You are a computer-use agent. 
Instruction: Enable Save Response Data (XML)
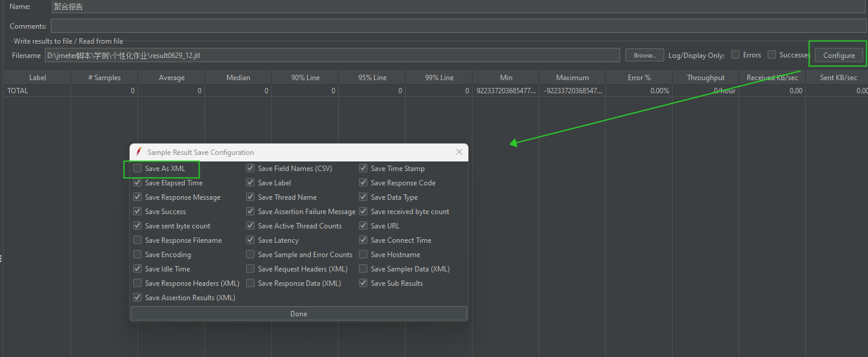coord(251,283)
